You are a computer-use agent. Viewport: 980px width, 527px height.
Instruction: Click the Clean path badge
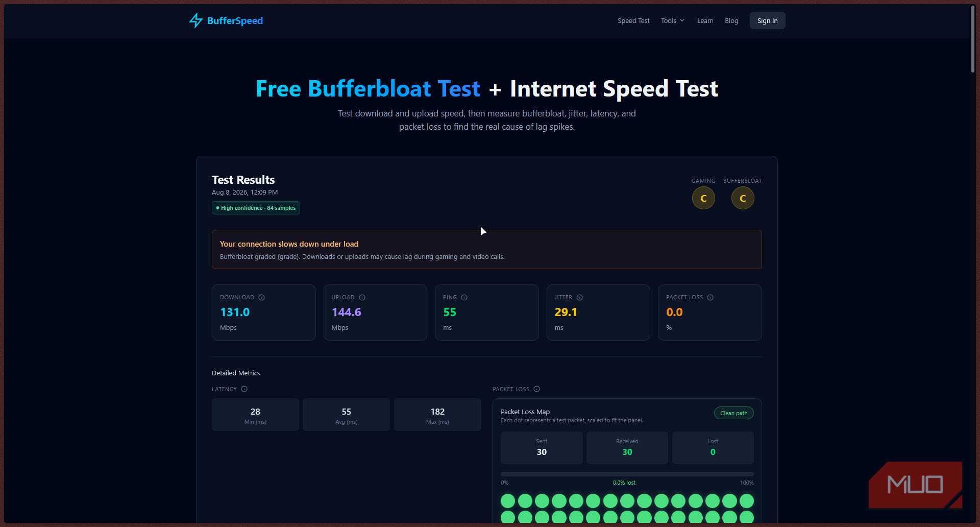(733, 413)
